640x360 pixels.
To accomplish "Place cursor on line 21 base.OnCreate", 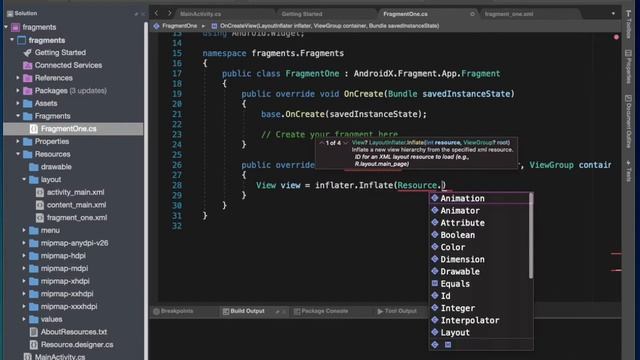I will tap(344, 114).
